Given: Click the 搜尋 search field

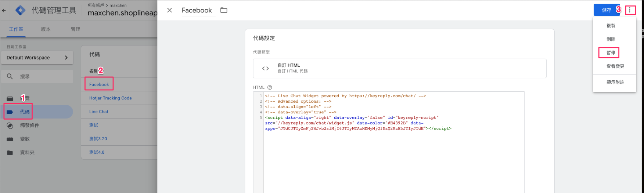Looking at the screenshot, I should (37, 76).
